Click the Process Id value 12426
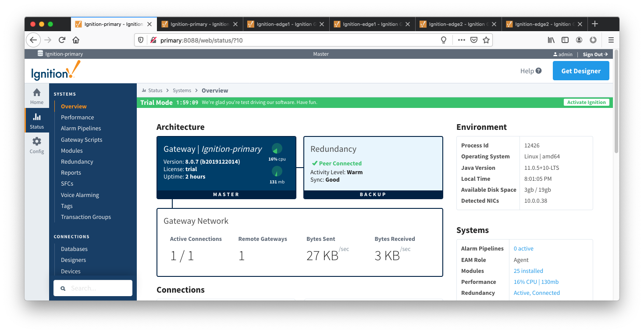Viewport: 644px width, 333px height. [532, 145]
